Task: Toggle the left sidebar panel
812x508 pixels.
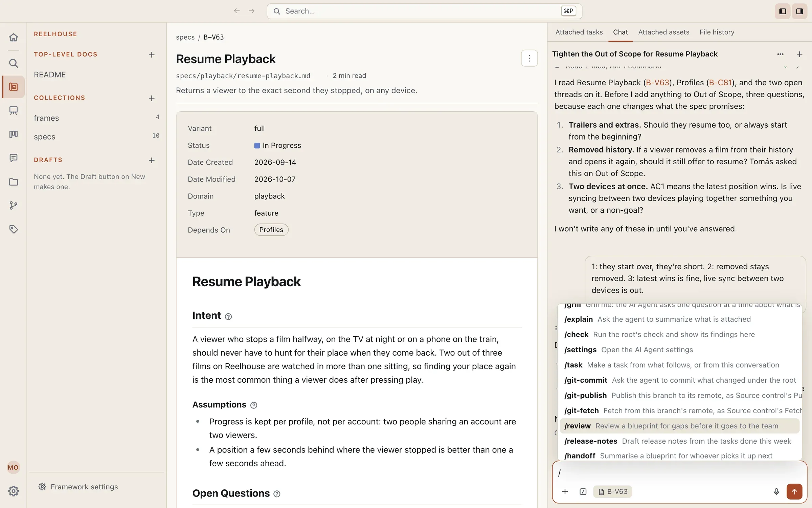Action: point(783,11)
